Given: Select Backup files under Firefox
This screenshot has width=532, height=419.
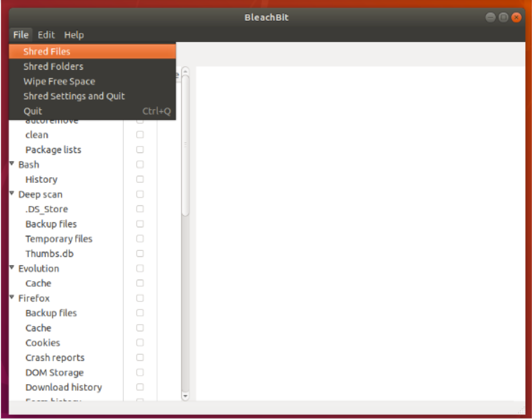Looking at the screenshot, I should [x=51, y=313].
